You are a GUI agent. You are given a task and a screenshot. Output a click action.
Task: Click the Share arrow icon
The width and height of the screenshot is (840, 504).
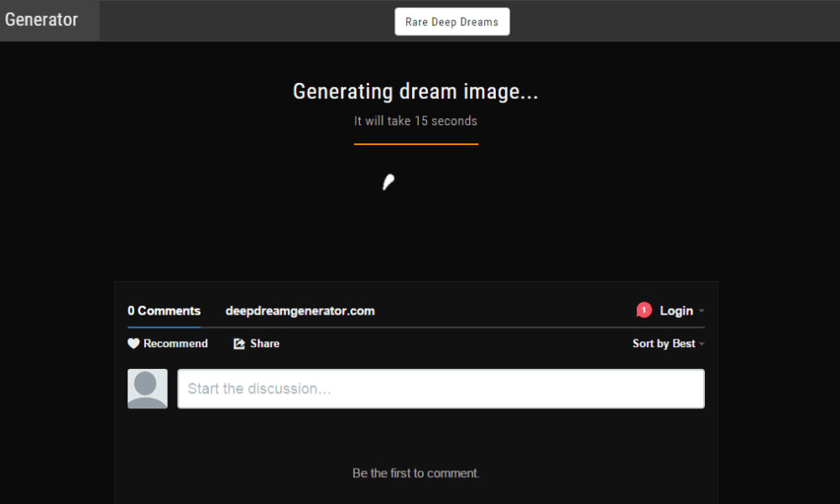click(x=239, y=343)
